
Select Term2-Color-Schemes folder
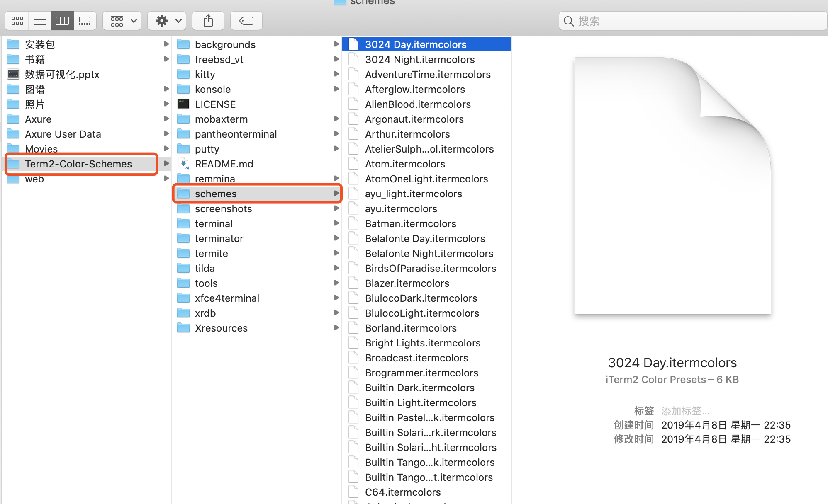78,164
